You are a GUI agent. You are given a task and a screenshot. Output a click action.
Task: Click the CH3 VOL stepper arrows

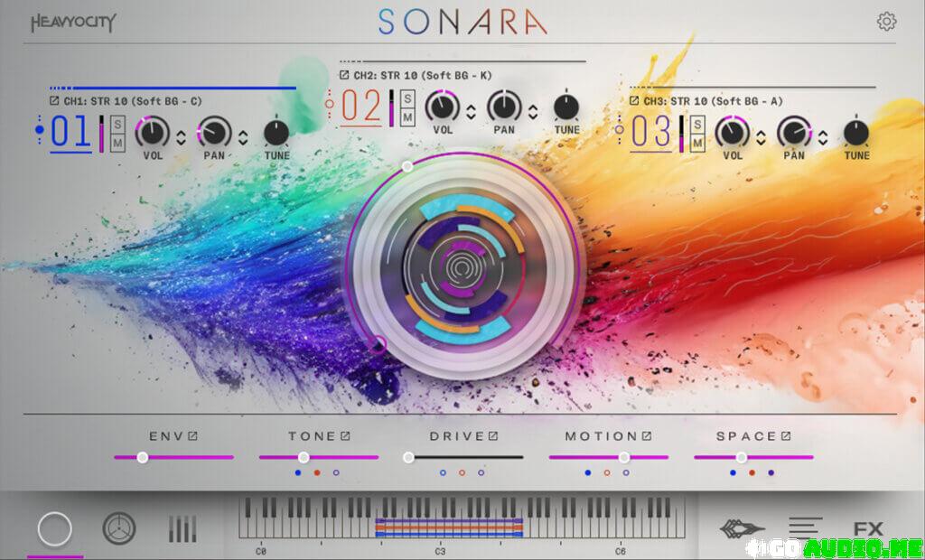point(761,137)
